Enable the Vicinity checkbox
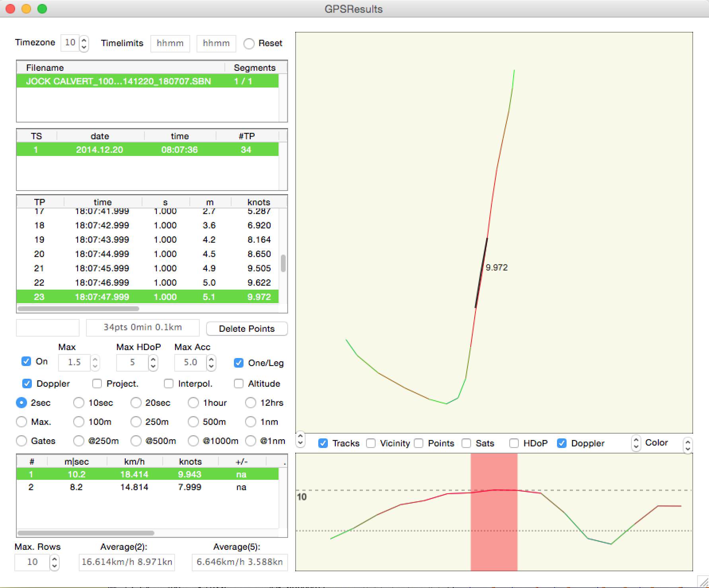The height and width of the screenshot is (588, 709). coord(371,443)
